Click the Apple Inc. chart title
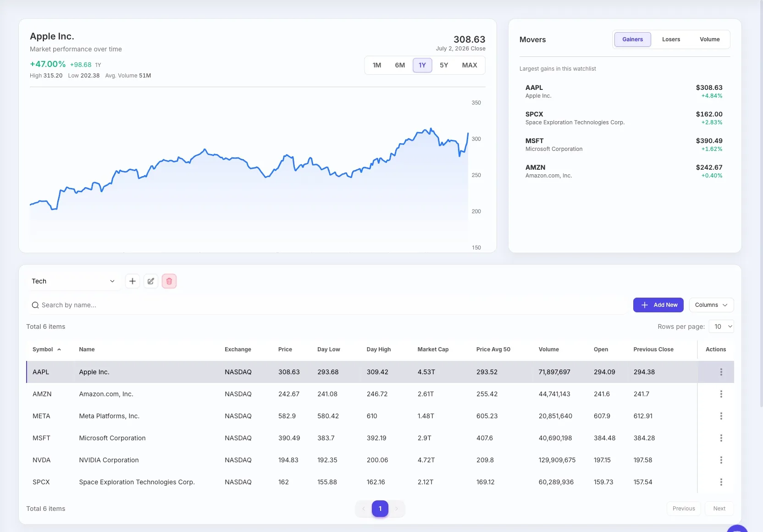763x532 pixels. point(52,36)
